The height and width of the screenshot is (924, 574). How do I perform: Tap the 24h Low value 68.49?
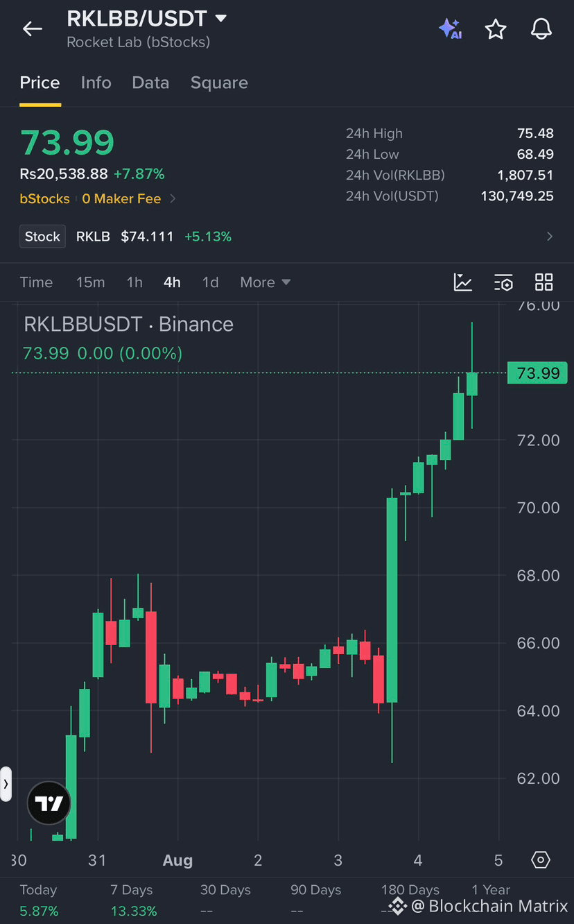tap(535, 154)
